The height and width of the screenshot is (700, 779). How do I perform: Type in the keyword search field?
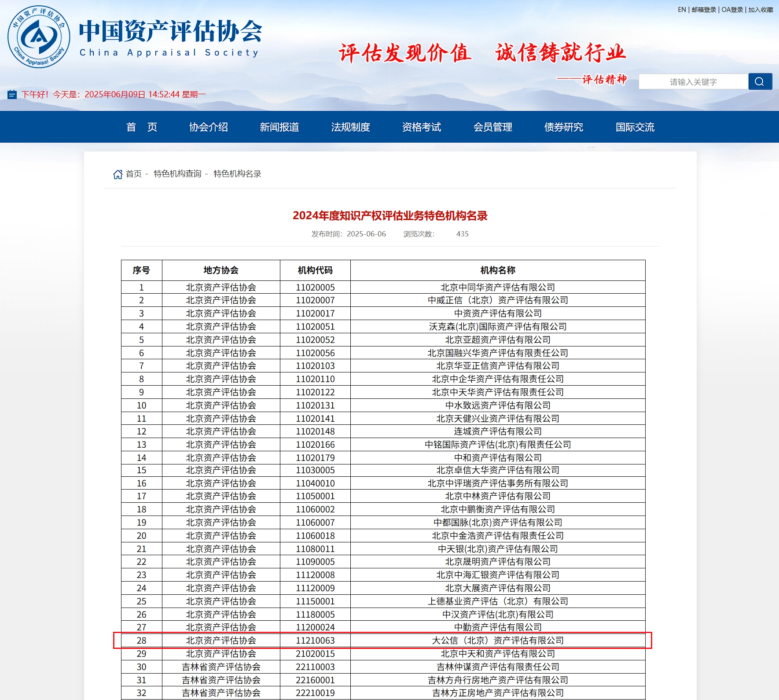pyautogui.click(x=693, y=82)
